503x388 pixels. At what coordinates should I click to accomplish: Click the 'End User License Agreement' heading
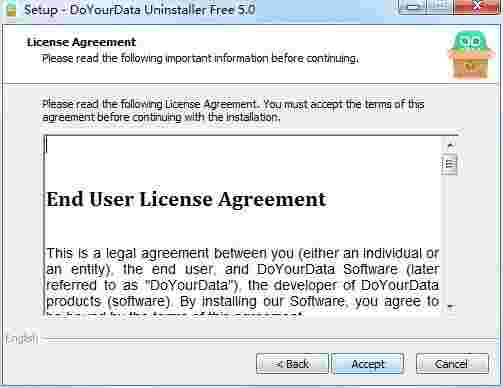click(186, 200)
